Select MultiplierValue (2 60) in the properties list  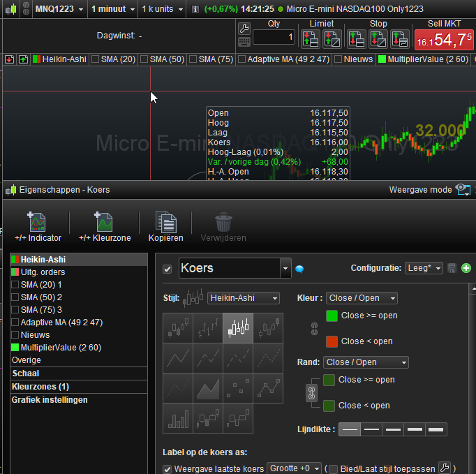[79, 348]
